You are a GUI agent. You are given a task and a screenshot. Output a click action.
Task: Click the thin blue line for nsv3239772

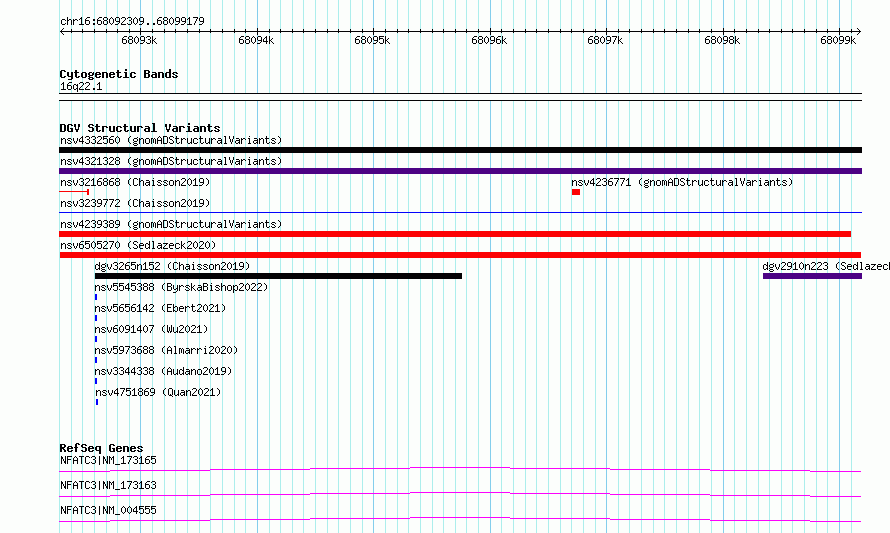pyautogui.click(x=460, y=213)
